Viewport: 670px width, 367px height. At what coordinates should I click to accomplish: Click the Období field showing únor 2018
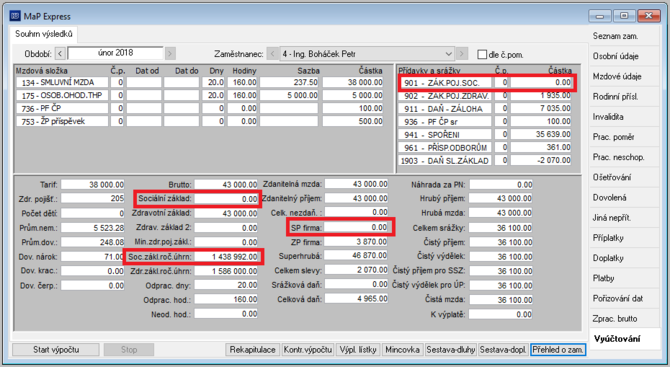115,53
